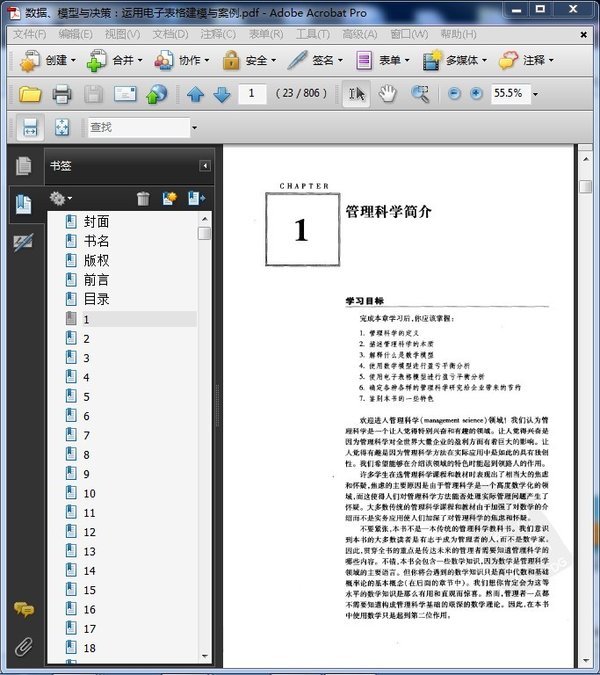Screen dimensions: 600x675
Task: Open the 创建 (Create) toolbar menu
Action: [x=48, y=60]
